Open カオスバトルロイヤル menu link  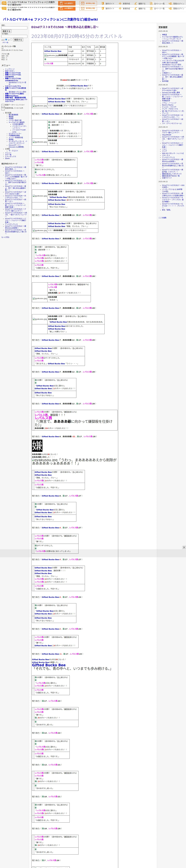pos(13,86)
